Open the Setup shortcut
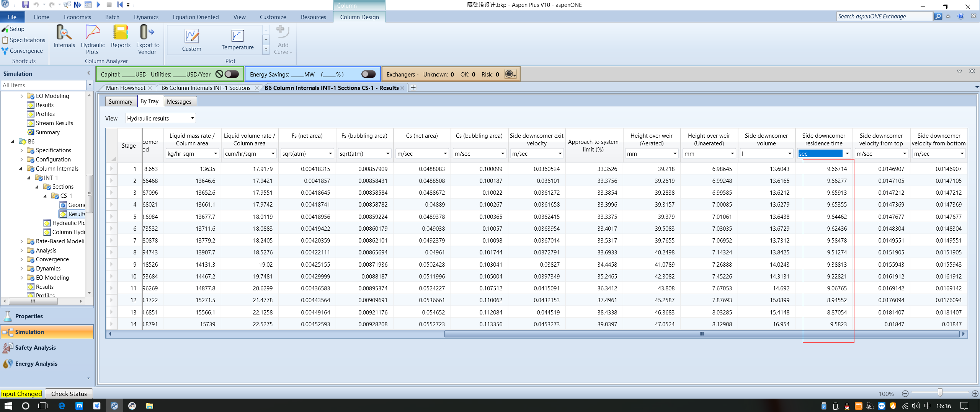980x412 pixels. coord(13,29)
